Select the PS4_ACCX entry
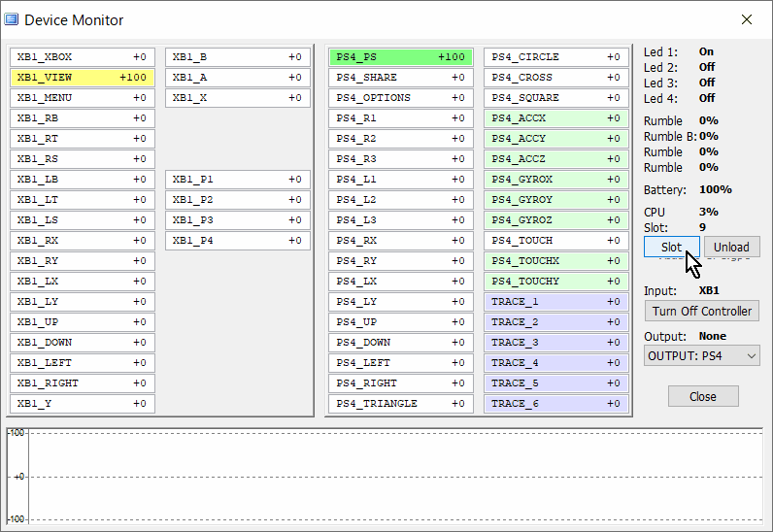773x532 pixels. [x=556, y=118]
